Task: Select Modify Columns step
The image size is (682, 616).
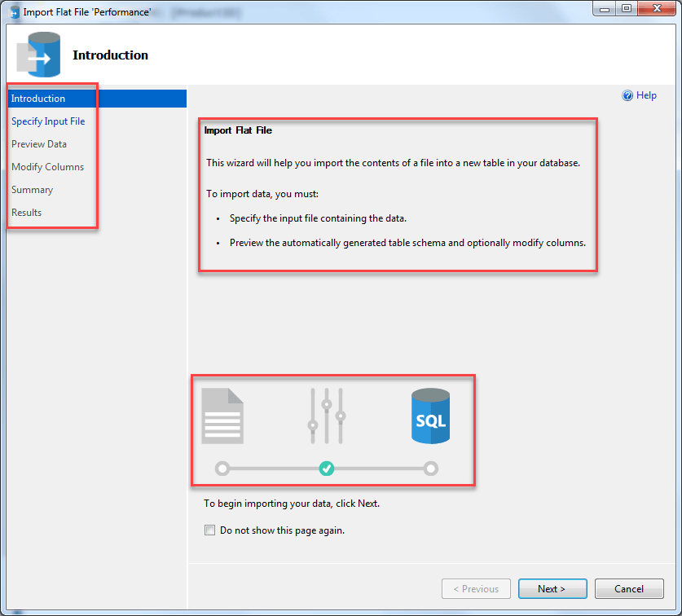Action: (x=48, y=166)
